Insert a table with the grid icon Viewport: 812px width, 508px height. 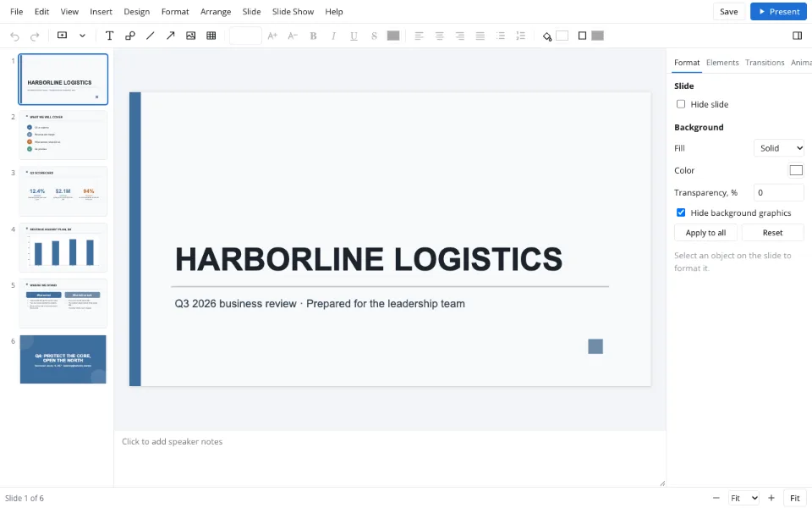(x=211, y=36)
